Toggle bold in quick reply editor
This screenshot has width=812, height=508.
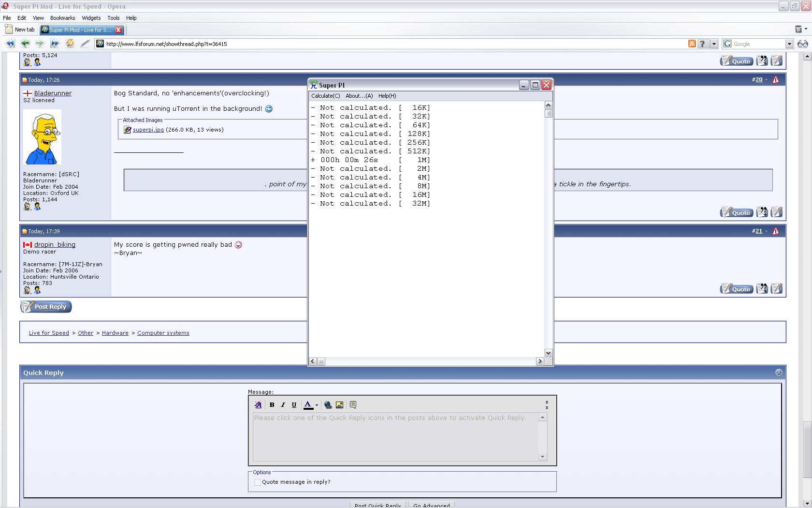tap(272, 405)
